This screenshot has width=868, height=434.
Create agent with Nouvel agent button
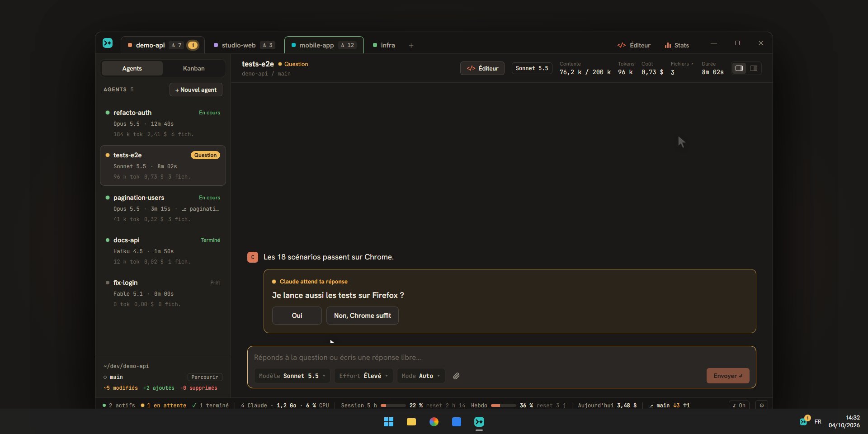[196, 90]
